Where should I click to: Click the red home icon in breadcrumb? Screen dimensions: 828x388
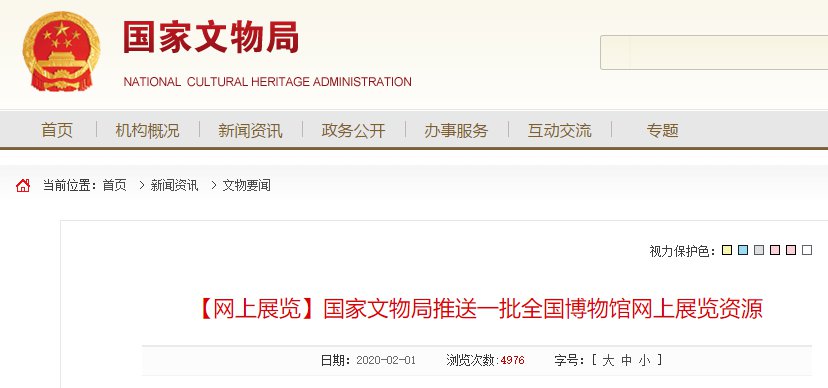tap(23, 185)
